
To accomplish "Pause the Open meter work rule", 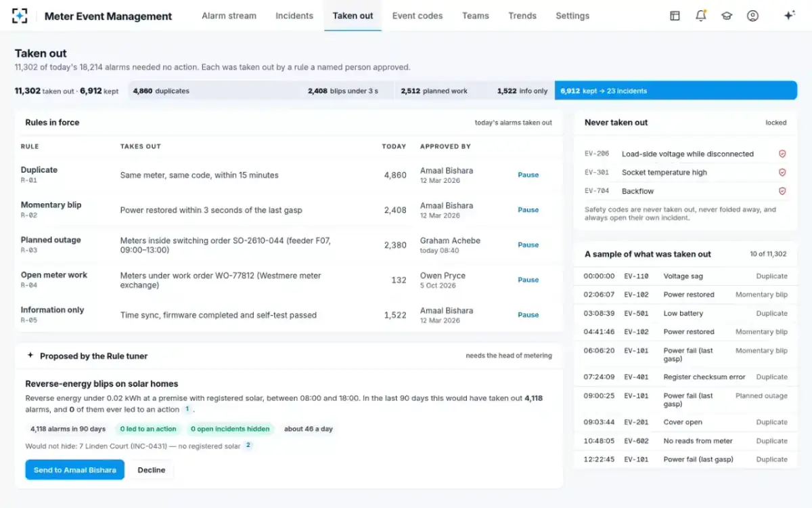I will [528, 280].
